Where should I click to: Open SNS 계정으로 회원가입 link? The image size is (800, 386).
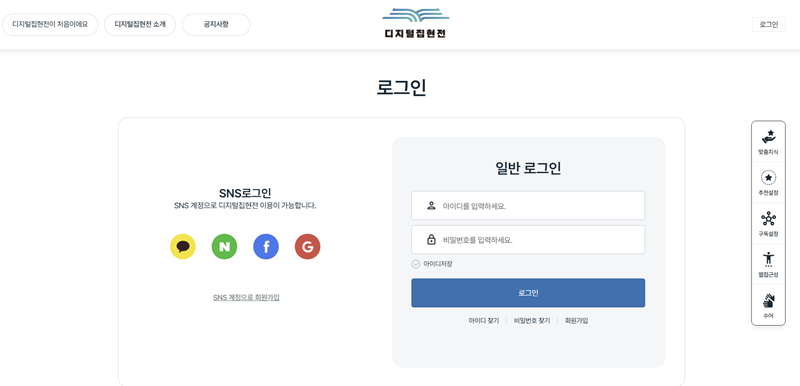(x=246, y=298)
